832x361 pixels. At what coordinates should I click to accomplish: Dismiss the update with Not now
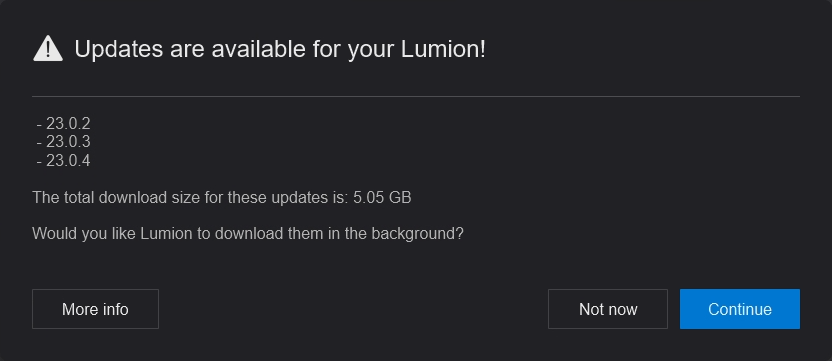pos(608,309)
